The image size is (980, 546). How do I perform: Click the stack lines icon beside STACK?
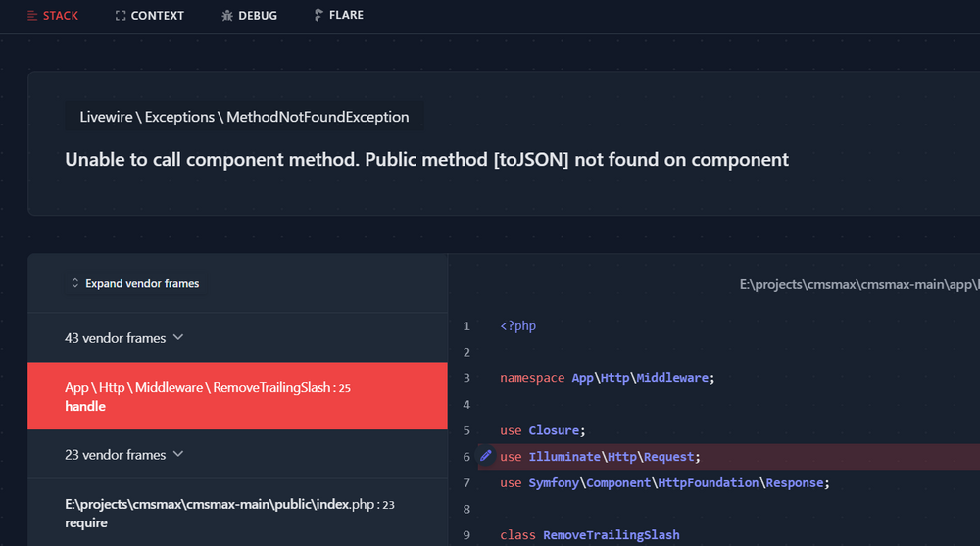click(x=33, y=16)
